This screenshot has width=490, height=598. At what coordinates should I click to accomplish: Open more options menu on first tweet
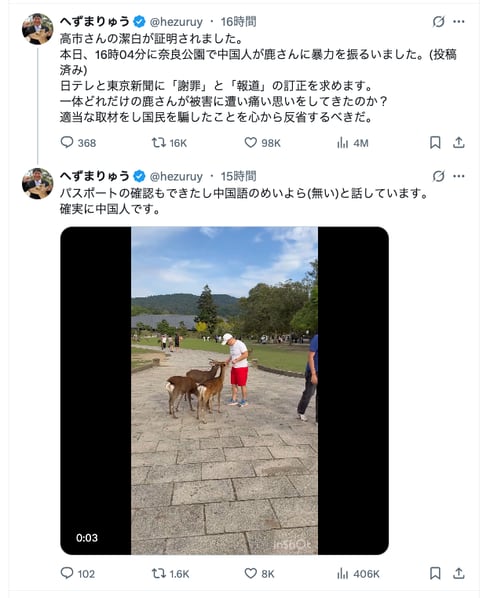pyautogui.click(x=459, y=22)
